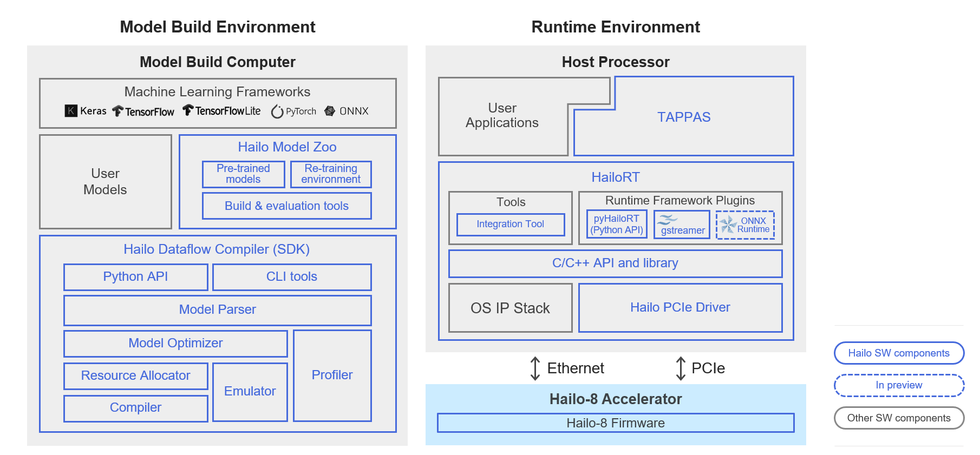Click the Runtime Environment title
The width and height of the screenshot is (980, 455).
616,27
